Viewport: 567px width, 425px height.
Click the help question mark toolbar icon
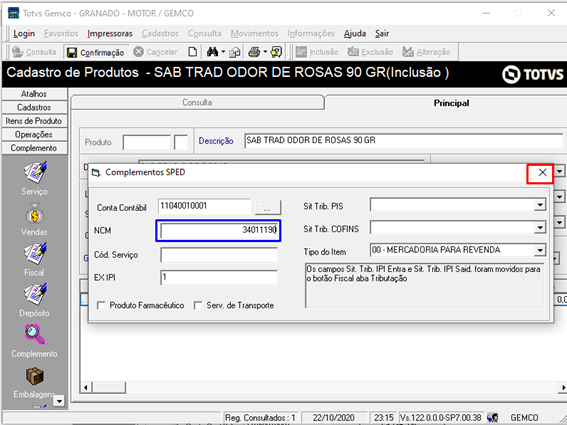tap(276, 52)
